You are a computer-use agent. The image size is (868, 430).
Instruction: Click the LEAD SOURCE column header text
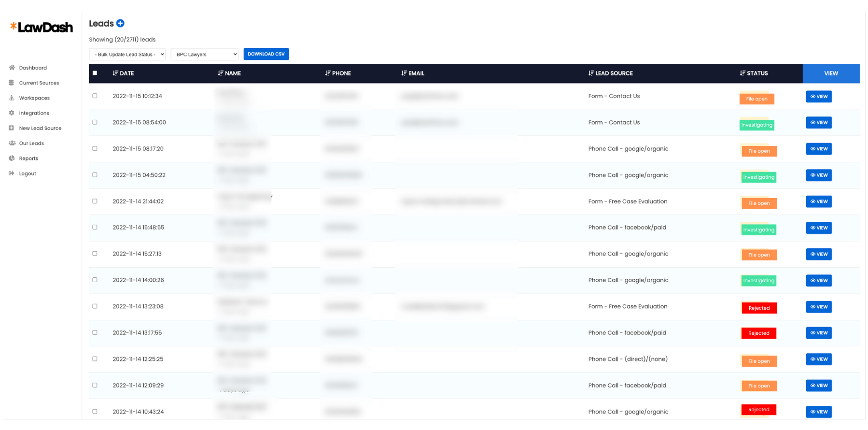click(614, 73)
